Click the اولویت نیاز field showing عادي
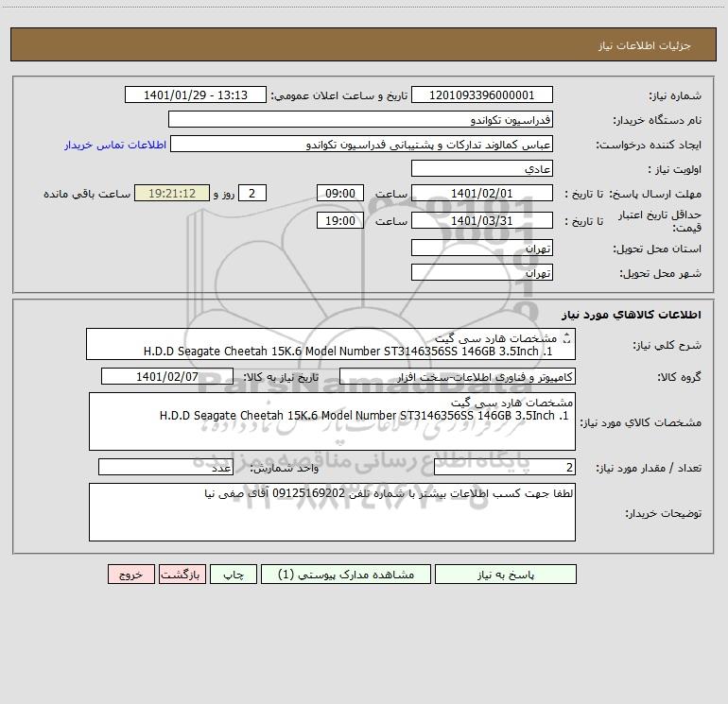This screenshot has height=704, width=728. point(482,168)
